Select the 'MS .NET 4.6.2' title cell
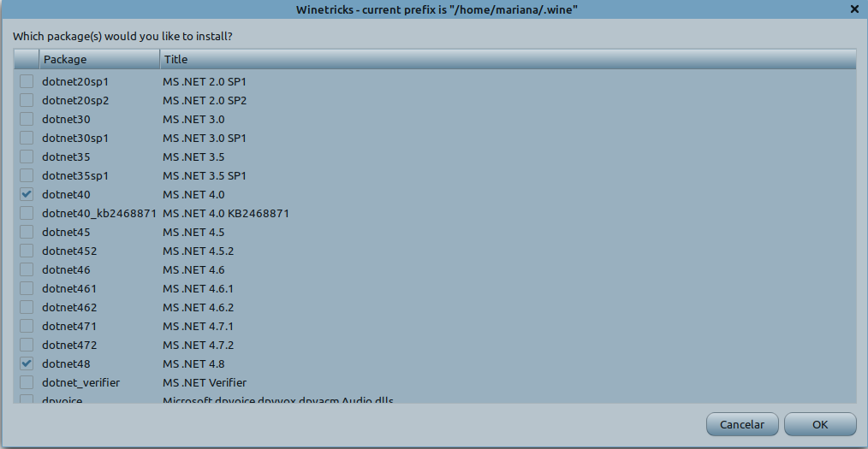This screenshot has width=868, height=449. (199, 307)
